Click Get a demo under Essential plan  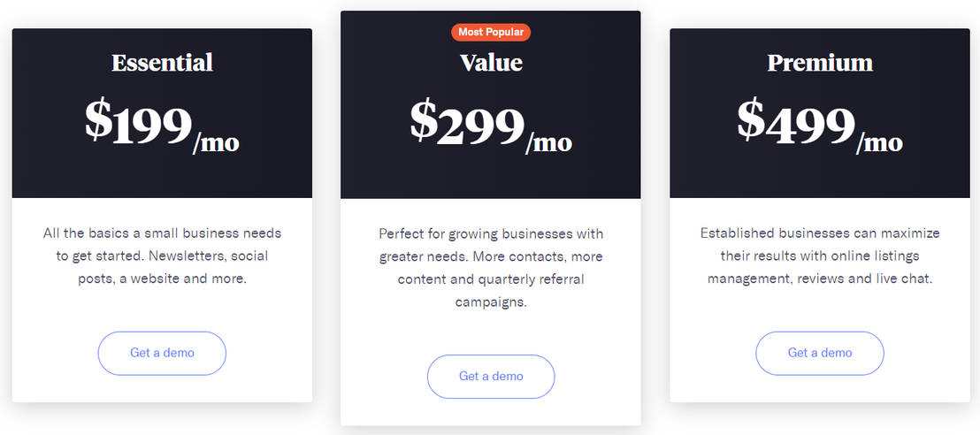tap(162, 353)
